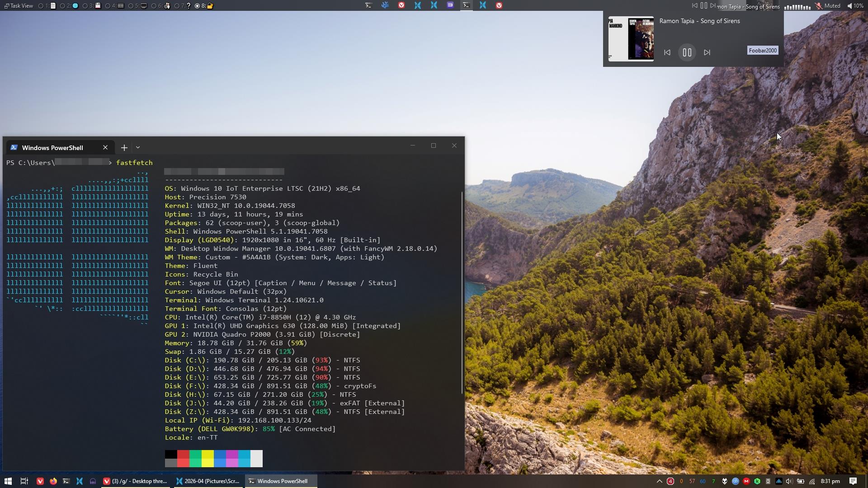868x488 pixels.
Task: Select the Windows PowerShell tab
Action: 52,148
